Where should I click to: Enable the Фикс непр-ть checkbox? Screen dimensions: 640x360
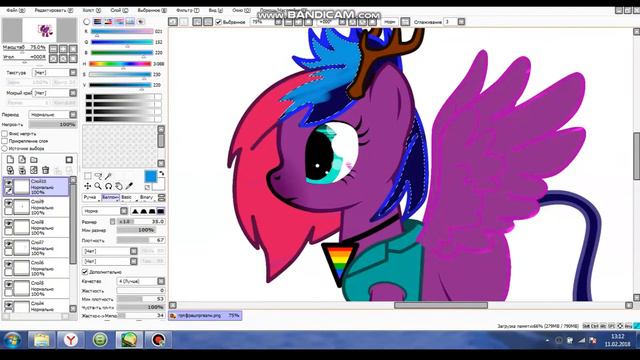click(x=4, y=133)
